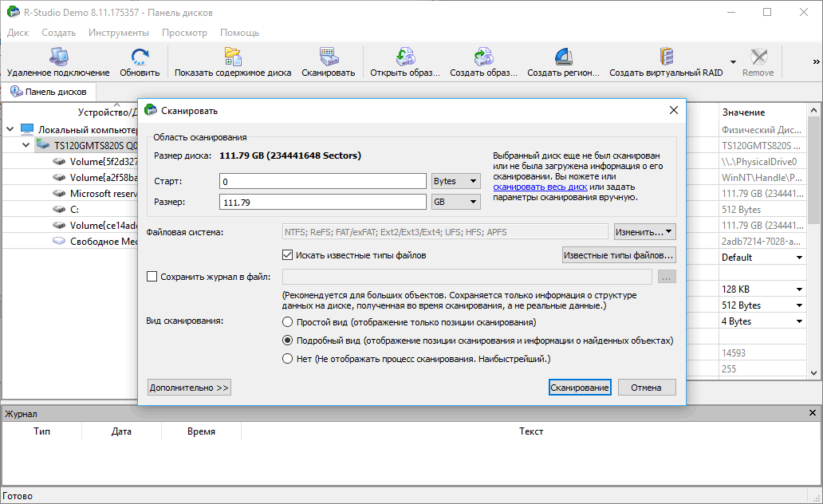Toggle 'Искать известные типы файлов' checkbox
The width and height of the screenshot is (823, 504).
click(287, 255)
